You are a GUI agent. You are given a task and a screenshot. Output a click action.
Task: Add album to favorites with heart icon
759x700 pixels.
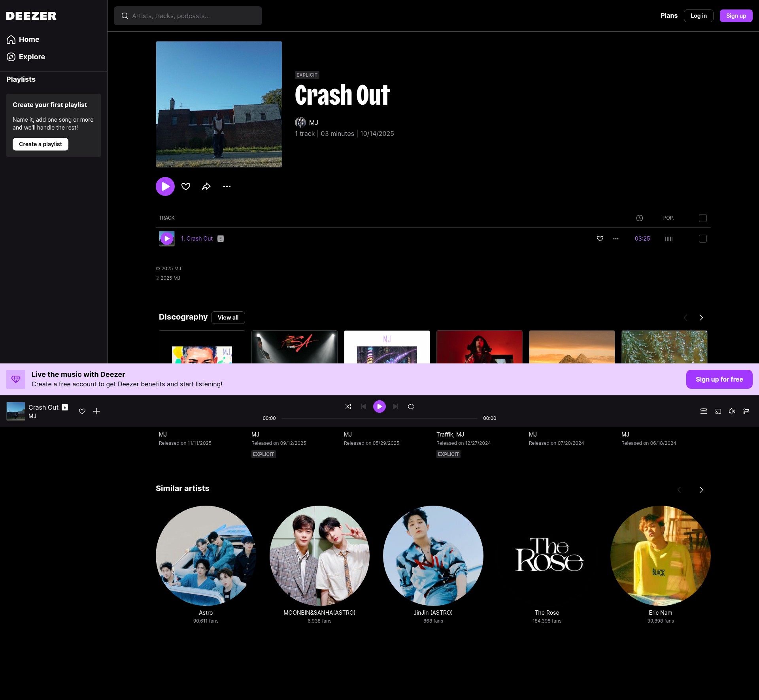tap(186, 186)
